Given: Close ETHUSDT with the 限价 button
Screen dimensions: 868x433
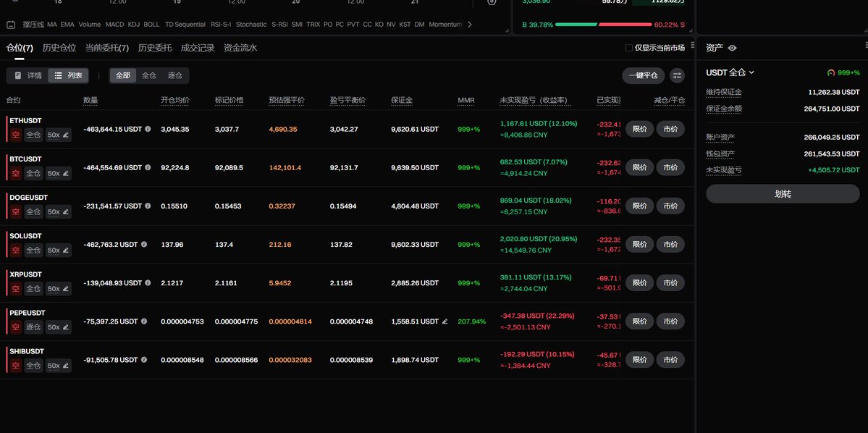Looking at the screenshot, I should (639, 129).
